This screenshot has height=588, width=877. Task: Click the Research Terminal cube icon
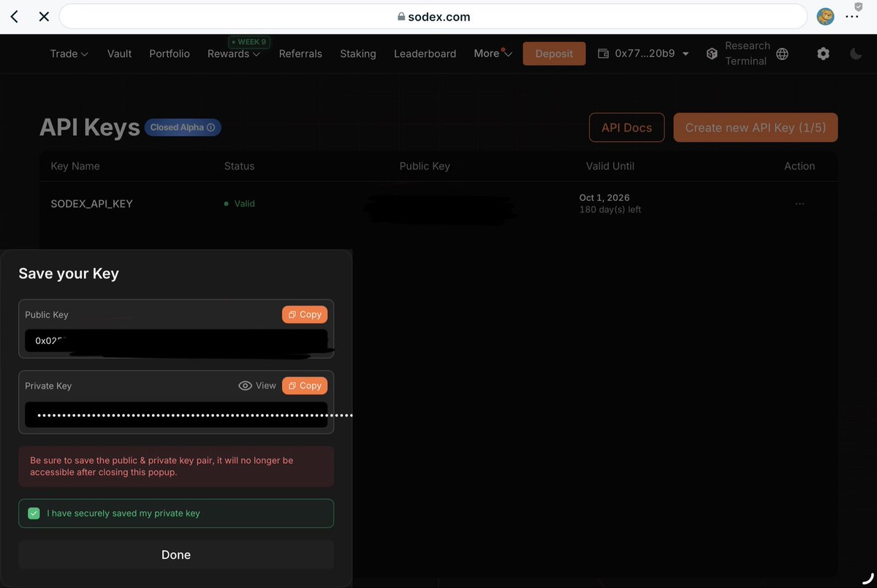(x=712, y=53)
